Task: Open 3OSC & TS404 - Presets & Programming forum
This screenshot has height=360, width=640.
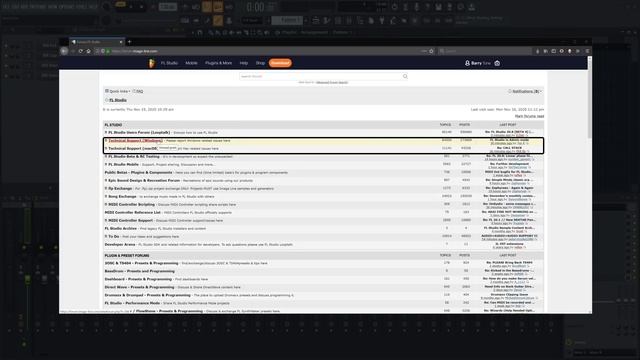Action: pyautogui.click(x=141, y=263)
